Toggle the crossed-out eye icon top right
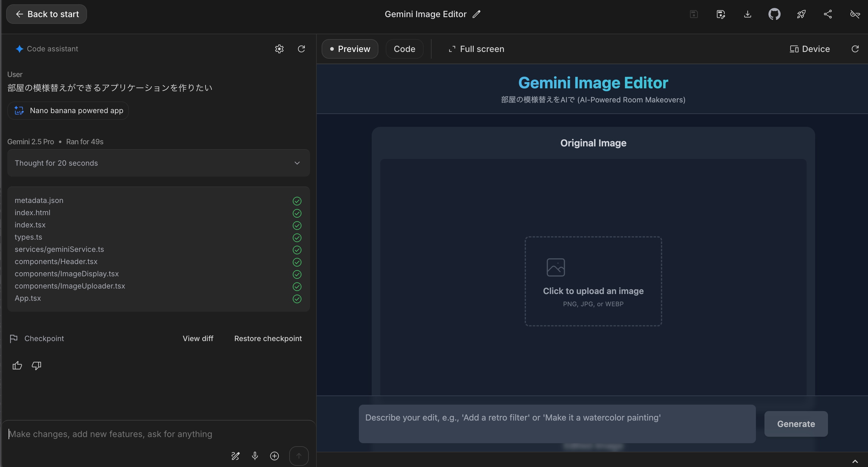Viewport: 868px width, 467px height. pyautogui.click(x=855, y=14)
